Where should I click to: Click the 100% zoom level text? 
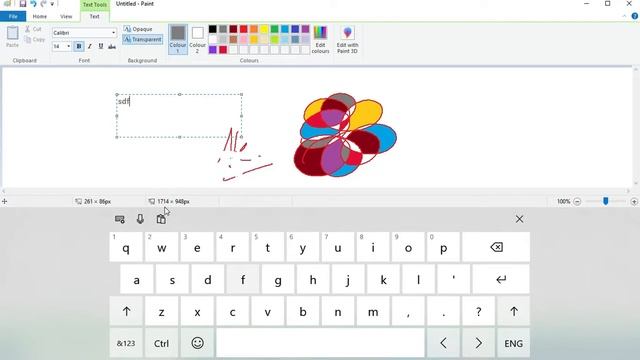click(563, 202)
